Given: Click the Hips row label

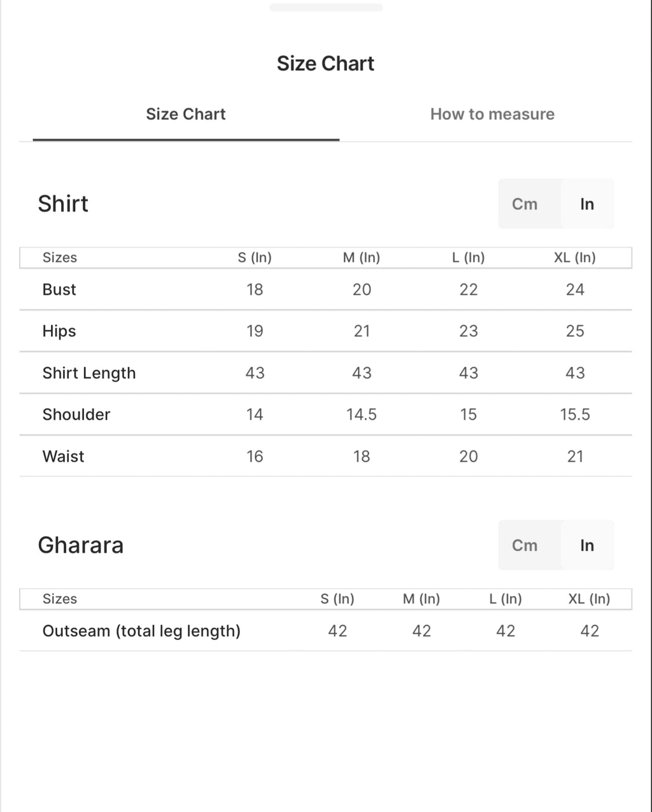Looking at the screenshot, I should [x=59, y=331].
